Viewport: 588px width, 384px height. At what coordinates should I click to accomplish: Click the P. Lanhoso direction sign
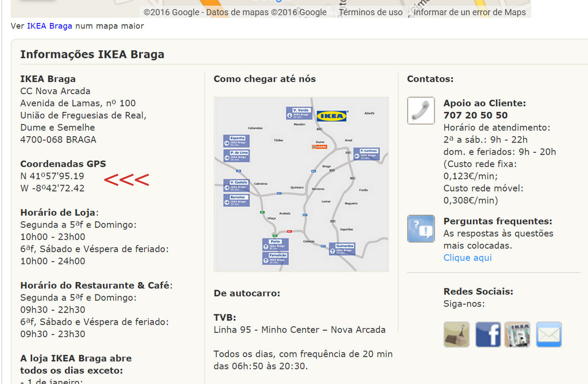[x=366, y=154]
